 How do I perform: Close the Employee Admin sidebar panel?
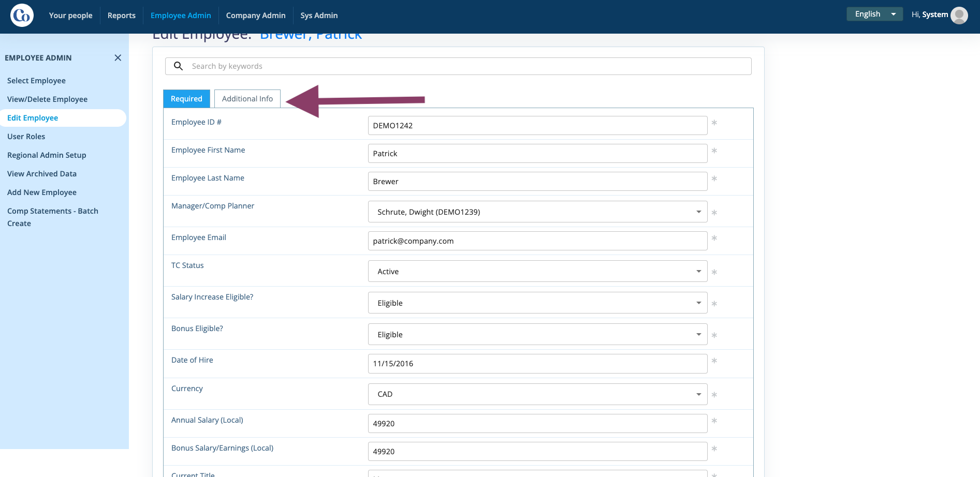point(118,58)
